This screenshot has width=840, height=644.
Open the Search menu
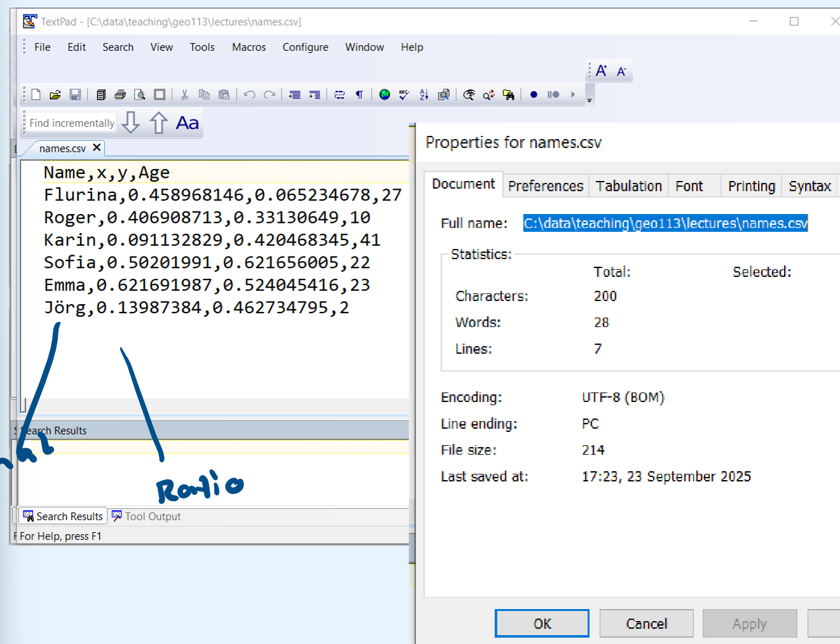point(118,47)
